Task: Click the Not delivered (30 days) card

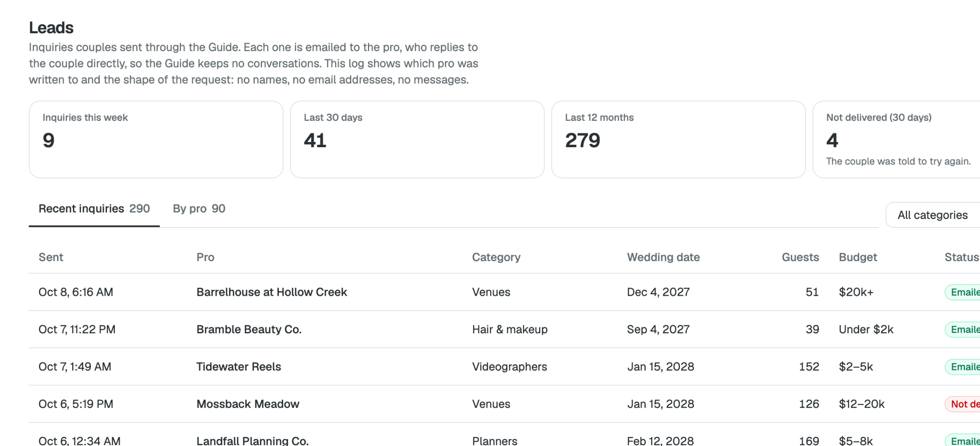Action: pyautogui.click(x=896, y=140)
